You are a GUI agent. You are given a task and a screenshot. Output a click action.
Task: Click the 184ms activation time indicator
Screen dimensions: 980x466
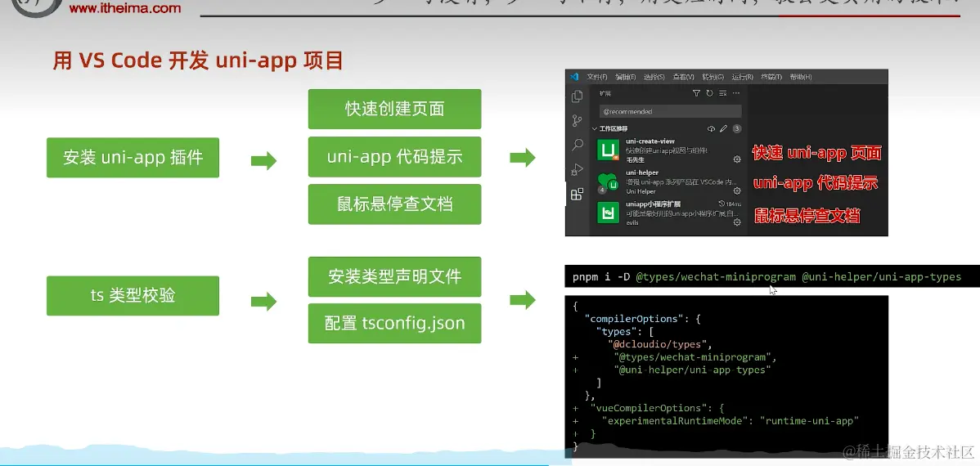click(730, 204)
